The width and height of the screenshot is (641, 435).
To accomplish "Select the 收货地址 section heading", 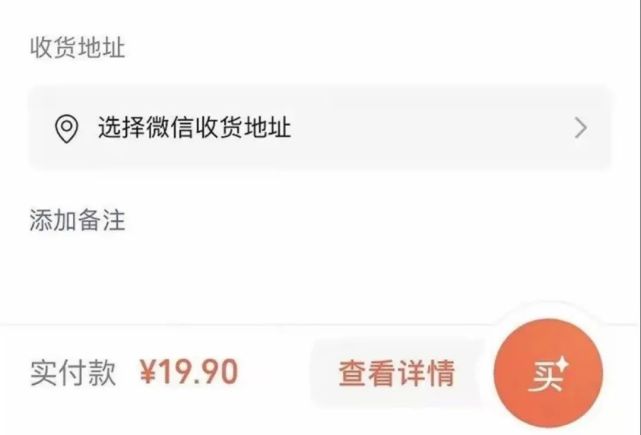I will pyautogui.click(x=77, y=47).
